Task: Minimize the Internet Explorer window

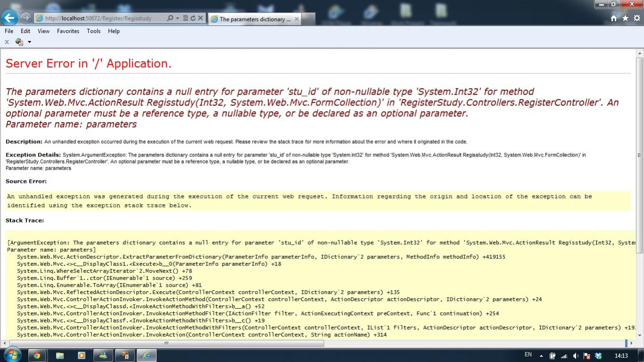Action: 602,4
